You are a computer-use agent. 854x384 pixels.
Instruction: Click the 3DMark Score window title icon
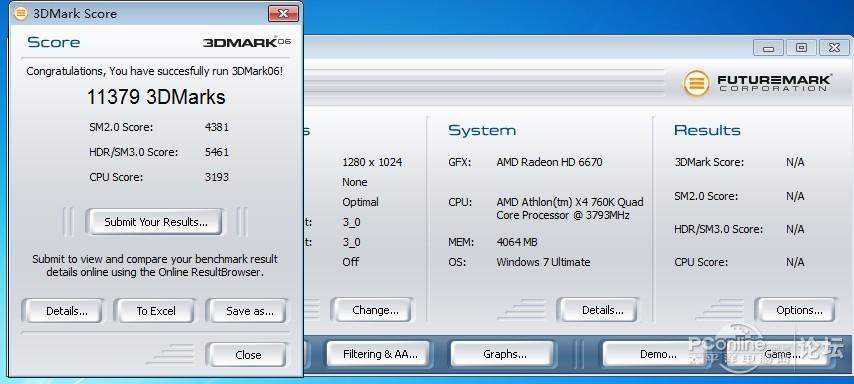tap(21, 13)
